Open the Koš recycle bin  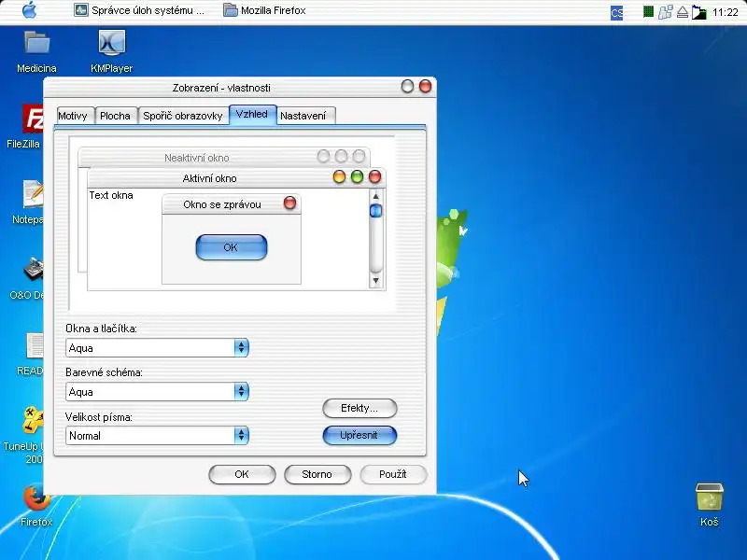[710, 504]
